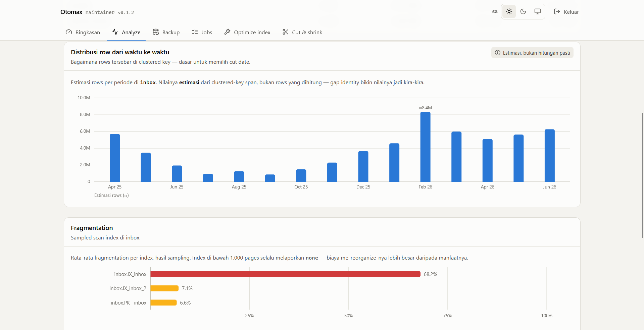Select system theme monitor icon
Viewport: 644px width, 330px height.
click(x=538, y=12)
